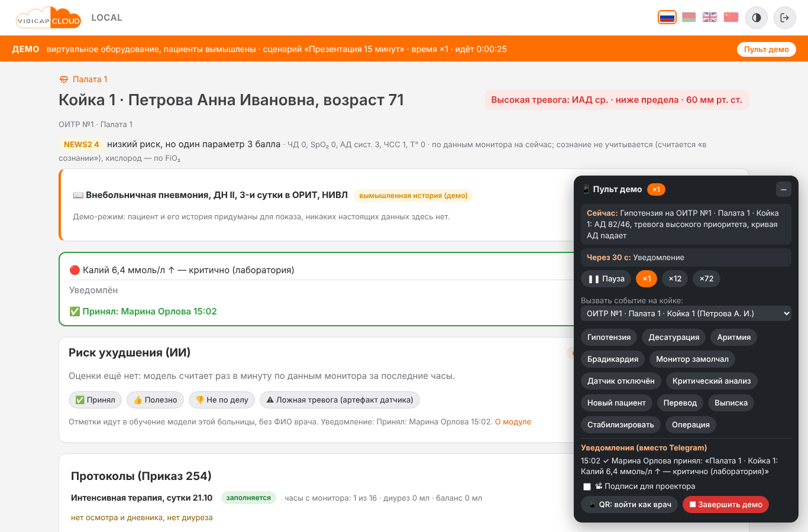This screenshot has width=808, height=532.
Task: Click the Стабилизировать button
Action: 620,425
